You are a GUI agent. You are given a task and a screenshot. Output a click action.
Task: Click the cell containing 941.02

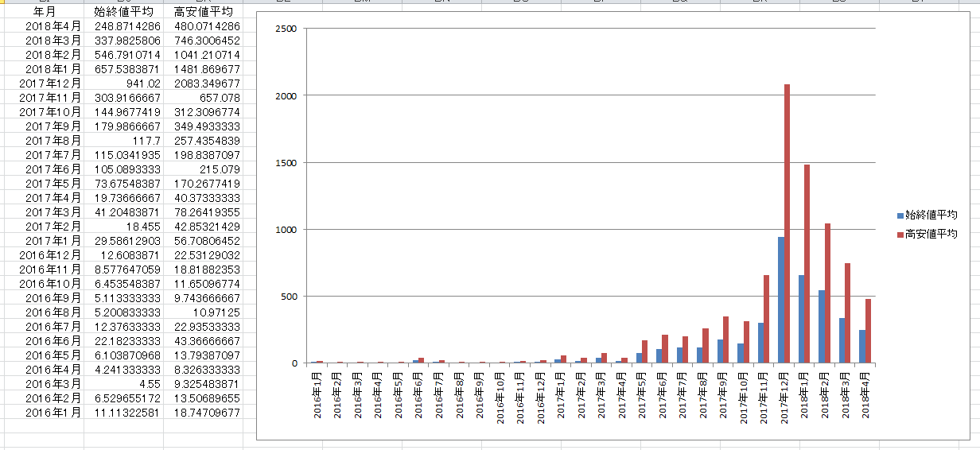(x=144, y=83)
